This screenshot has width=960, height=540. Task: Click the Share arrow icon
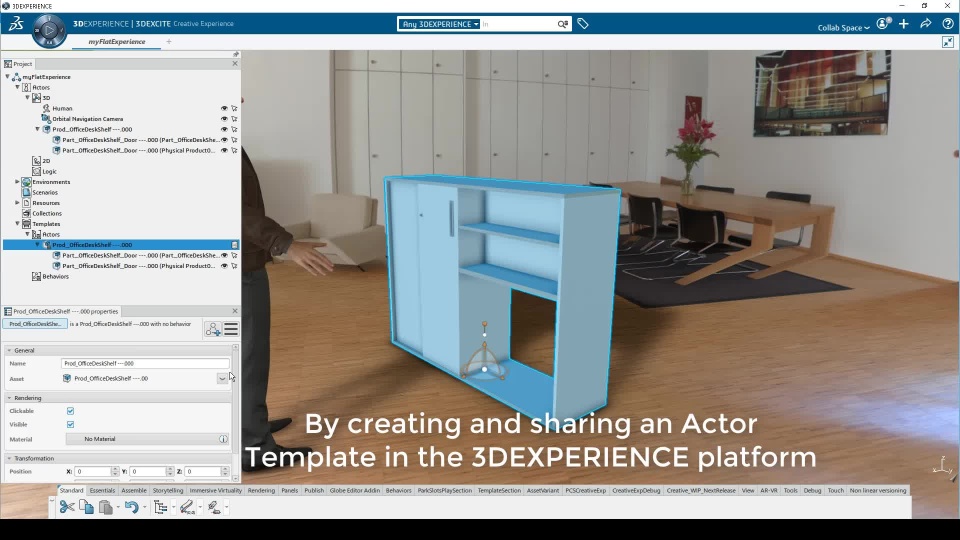coord(926,24)
